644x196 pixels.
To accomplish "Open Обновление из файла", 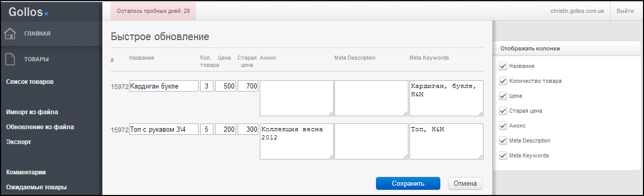I will [x=40, y=127].
